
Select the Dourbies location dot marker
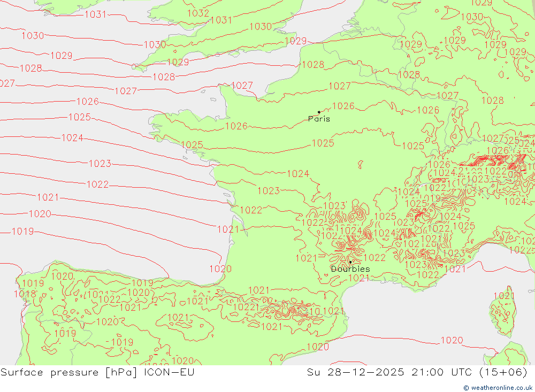[x=350, y=262]
